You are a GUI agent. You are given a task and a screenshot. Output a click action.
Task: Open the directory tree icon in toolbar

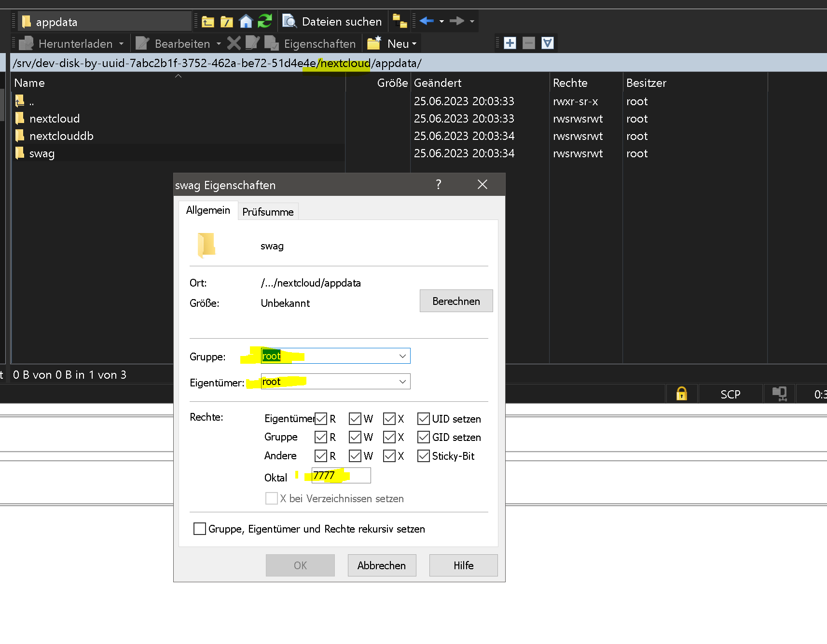[400, 22]
